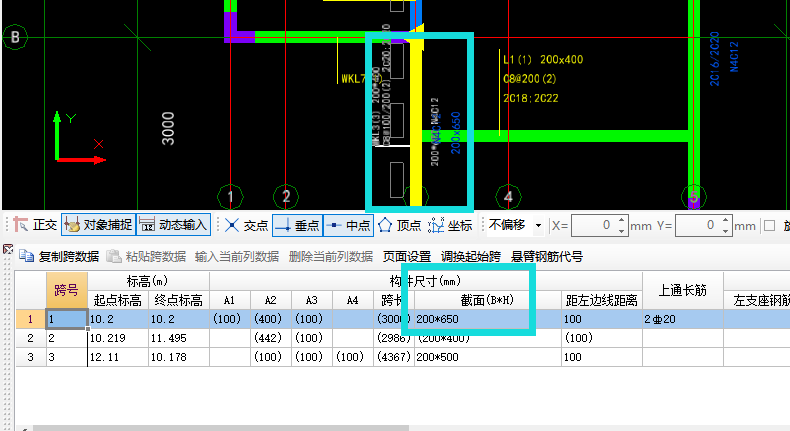Select the 截面(B*H) column header
790x431 pixels.
point(487,300)
